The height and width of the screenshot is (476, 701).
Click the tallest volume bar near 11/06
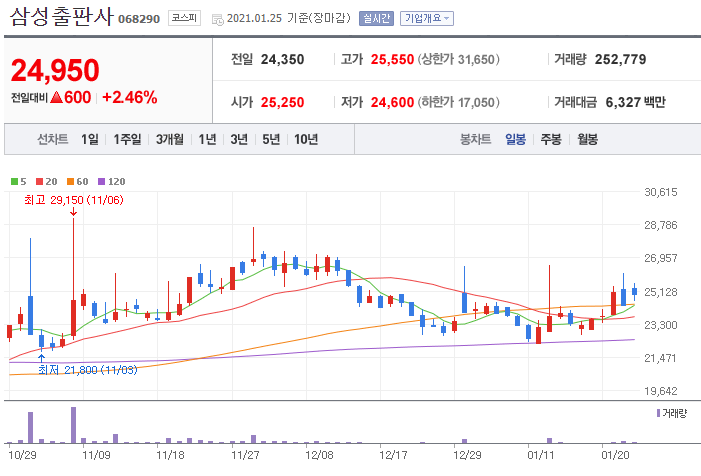(73, 425)
